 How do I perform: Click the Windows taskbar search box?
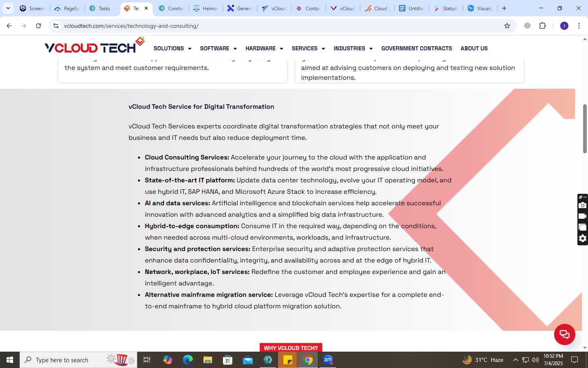78,360
